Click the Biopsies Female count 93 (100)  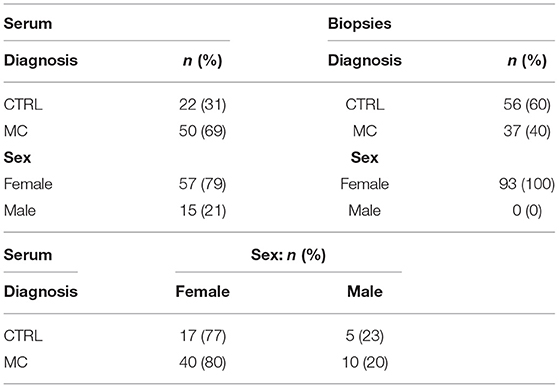click(527, 184)
